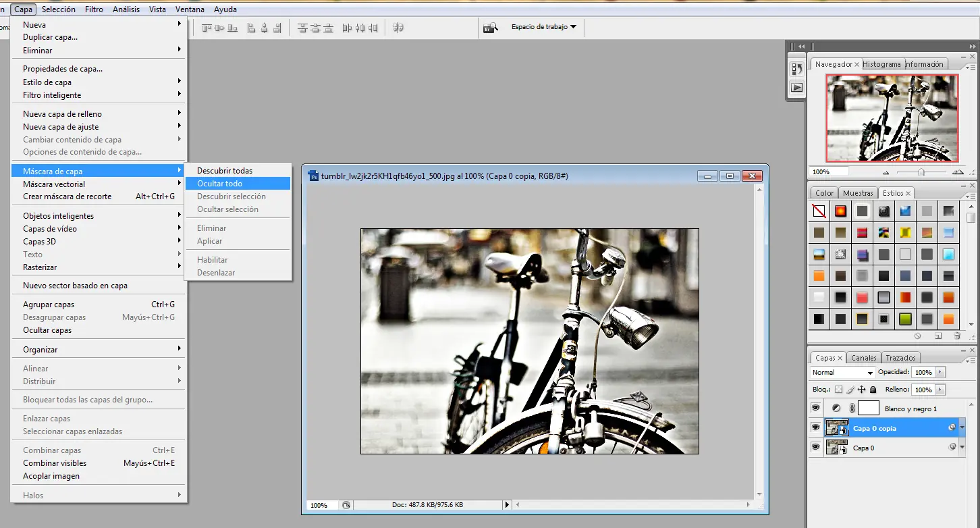980x528 pixels.
Task: Click the Opacidad 100% field
Action: click(x=923, y=372)
